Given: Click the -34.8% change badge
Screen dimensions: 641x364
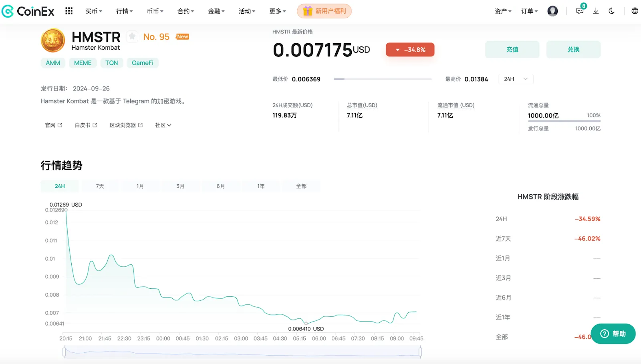Looking at the screenshot, I should pyautogui.click(x=410, y=50).
